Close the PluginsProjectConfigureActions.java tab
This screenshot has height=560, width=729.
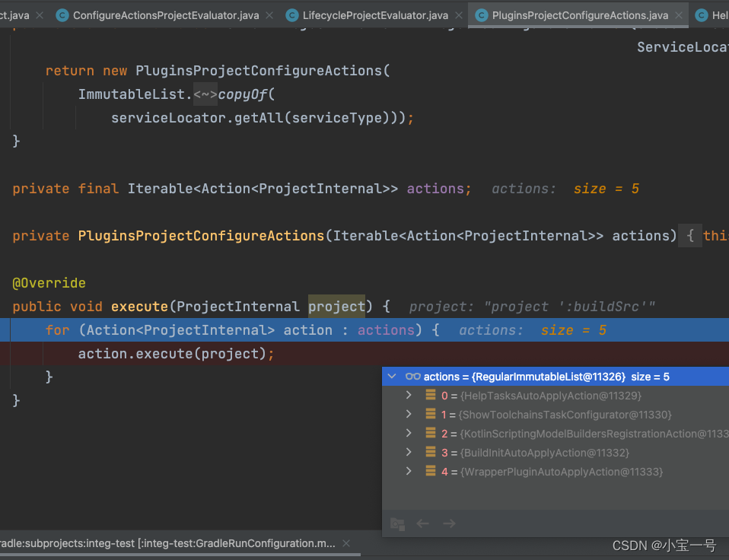click(x=679, y=15)
